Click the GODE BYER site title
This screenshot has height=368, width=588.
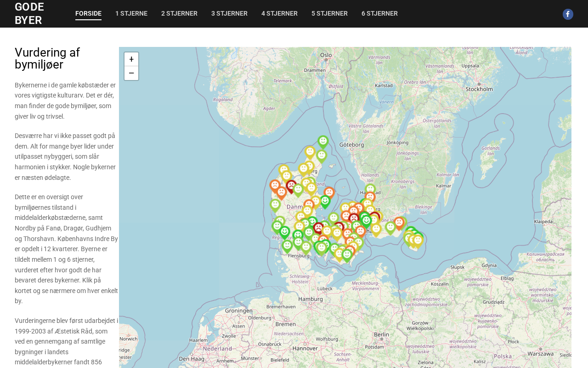coord(29,14)
